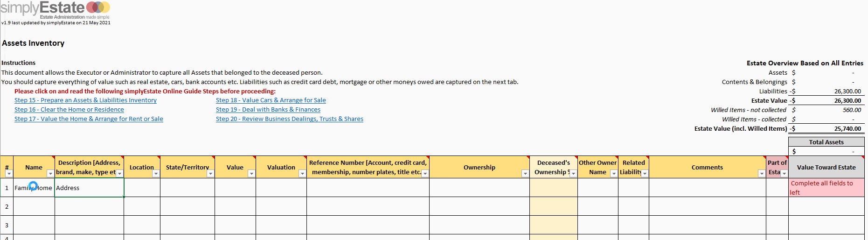Open the Description column filter dropdown
The height and width of the screenshot is (240, 868).
tap(120, 174)
